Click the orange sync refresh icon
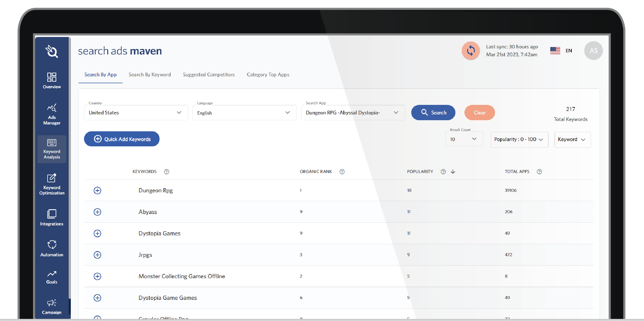The width and height of the screenshot is (644, 321). [471, 50]
